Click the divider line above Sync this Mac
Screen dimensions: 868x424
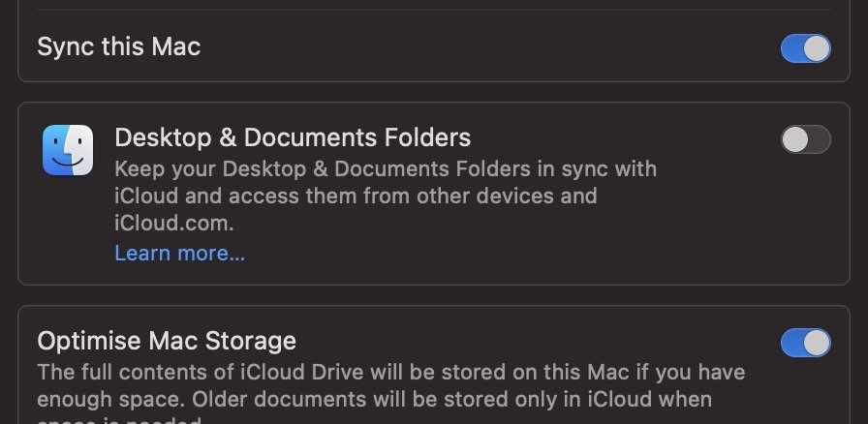tap(434, 10)
